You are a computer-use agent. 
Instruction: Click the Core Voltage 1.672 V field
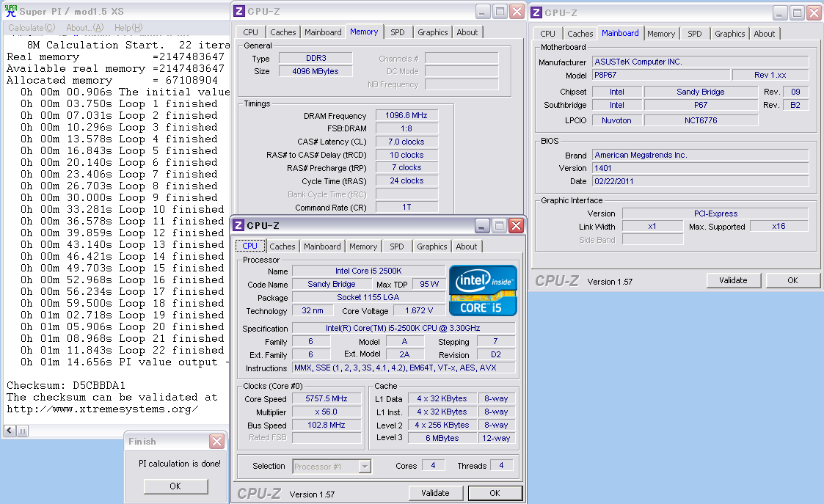pos(419,310)
